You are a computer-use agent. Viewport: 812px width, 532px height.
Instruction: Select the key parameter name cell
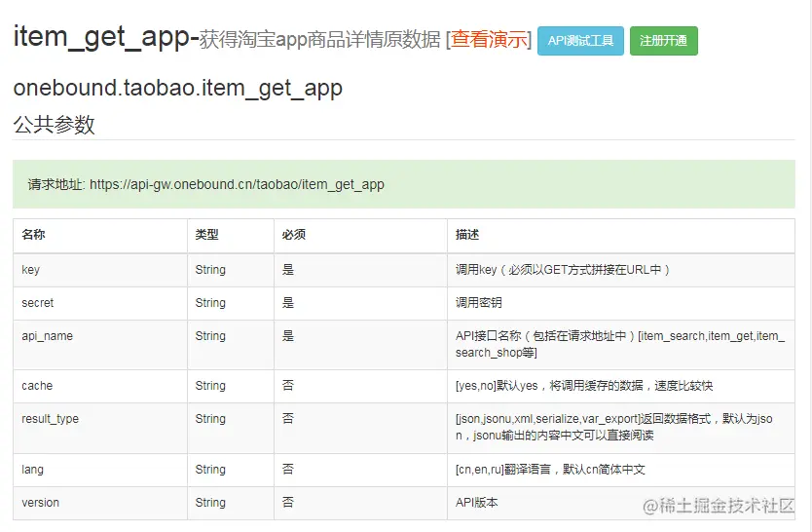100,270
